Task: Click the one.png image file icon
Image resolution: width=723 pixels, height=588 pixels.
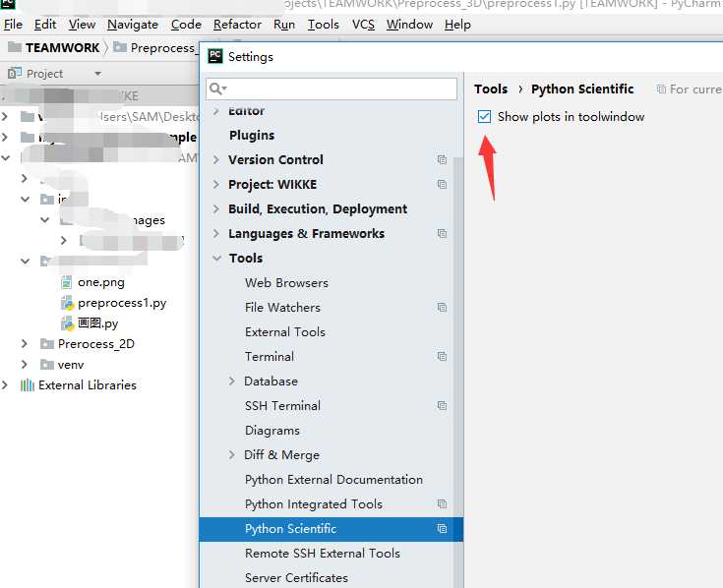Action: [x=67, y=282]
